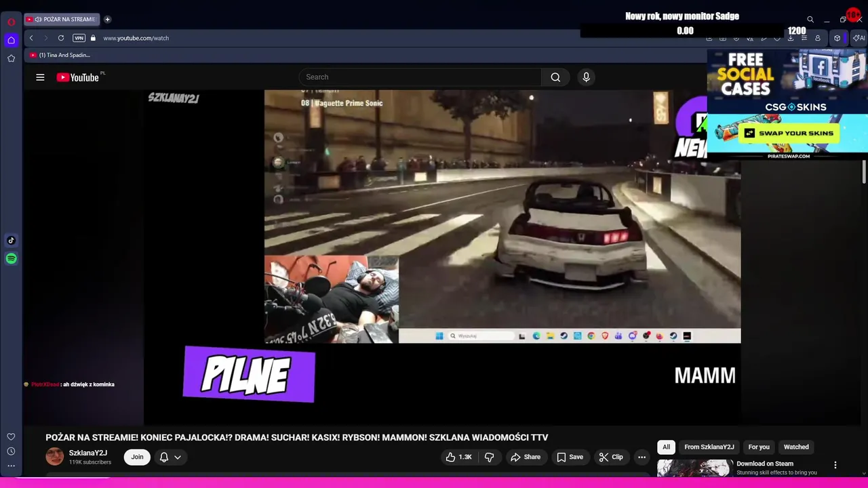Focus the YouTube Search field

[420, 77]
